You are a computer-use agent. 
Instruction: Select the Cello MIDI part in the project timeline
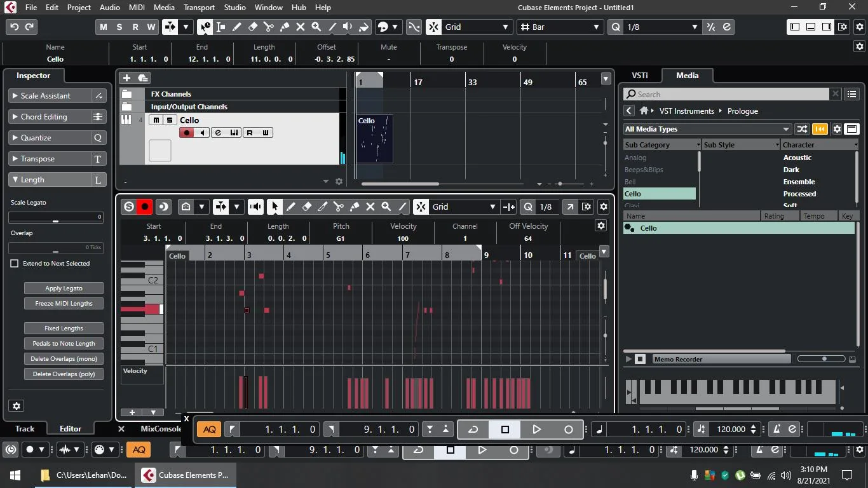point(374,139)
